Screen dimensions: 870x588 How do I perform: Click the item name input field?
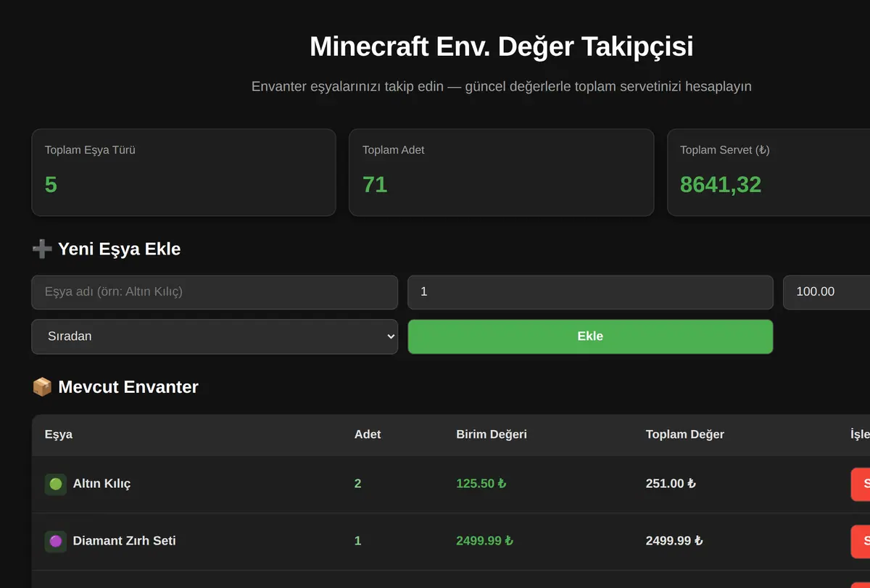[215, 292]
